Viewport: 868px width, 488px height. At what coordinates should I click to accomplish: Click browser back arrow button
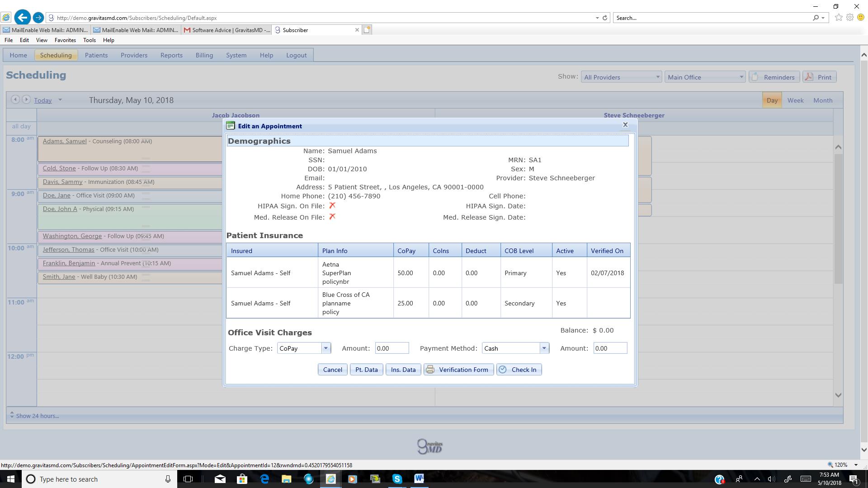22,18
